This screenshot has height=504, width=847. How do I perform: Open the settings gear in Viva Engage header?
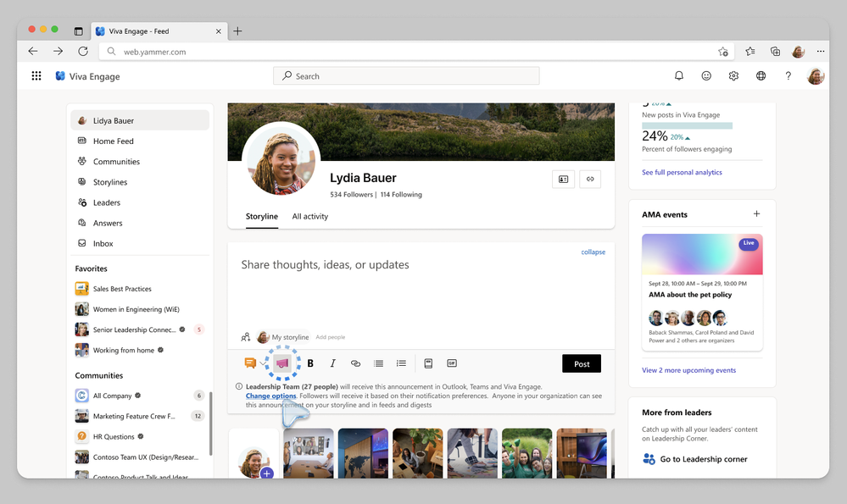733,76
